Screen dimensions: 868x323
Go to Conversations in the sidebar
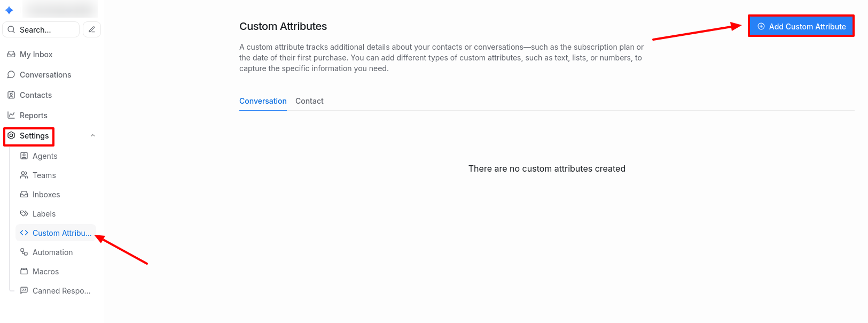click(x=45, y=75)
